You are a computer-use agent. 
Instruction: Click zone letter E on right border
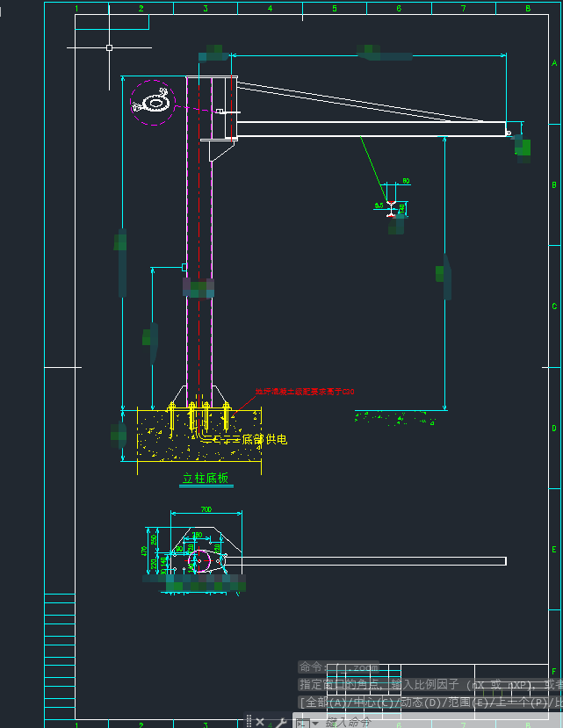click(x=554, y=550)
